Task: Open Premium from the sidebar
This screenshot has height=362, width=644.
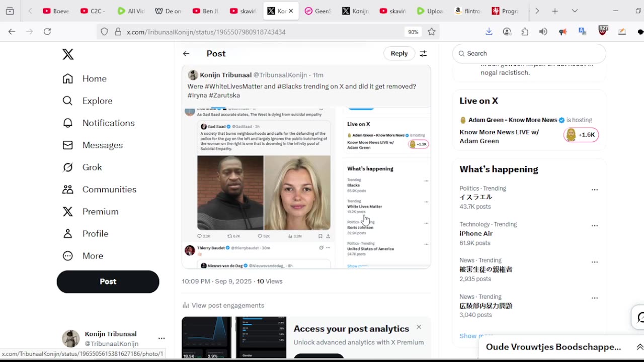Action: tap(91, 211)
